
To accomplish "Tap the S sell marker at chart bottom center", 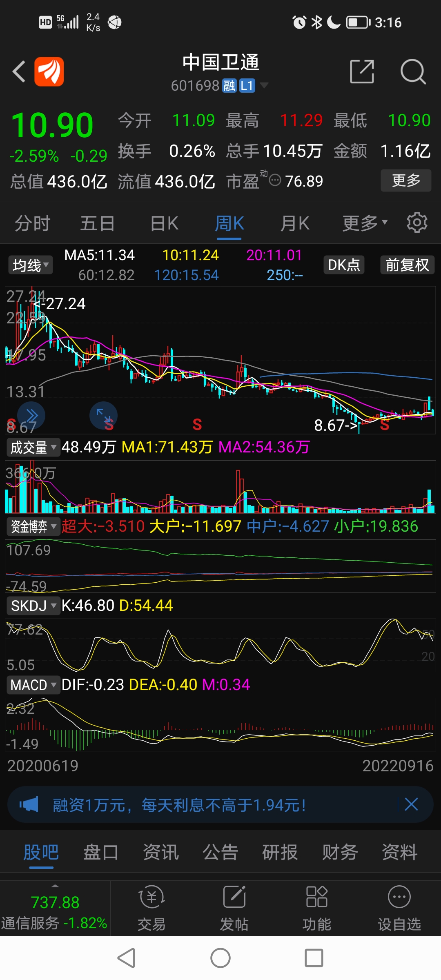I will [x=197, y=424].
